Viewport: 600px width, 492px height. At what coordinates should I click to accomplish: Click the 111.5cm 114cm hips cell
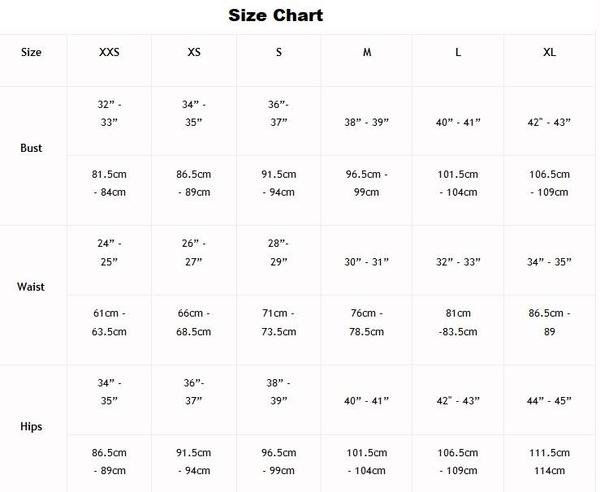tap(549, 462)
